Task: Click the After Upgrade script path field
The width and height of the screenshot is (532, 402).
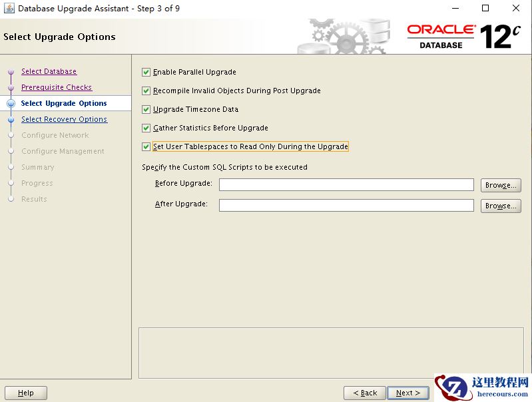Action: pyautogui.click(x=346, y=205)
